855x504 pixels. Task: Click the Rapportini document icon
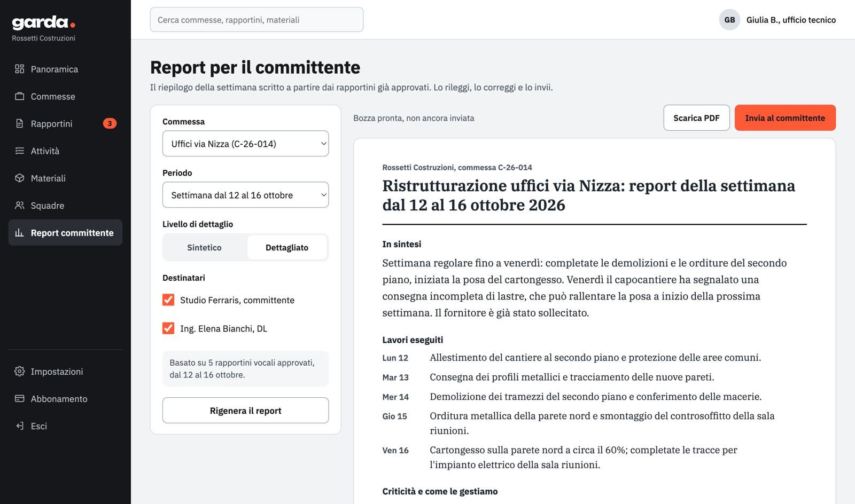click(x=20, y=123)
